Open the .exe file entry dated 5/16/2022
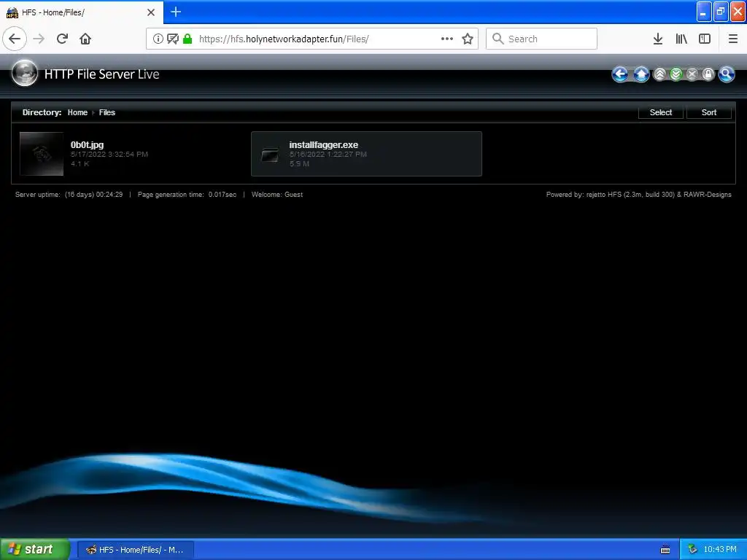Image resolution: width=747 pixels, height=560 pixels. [366, 154]
